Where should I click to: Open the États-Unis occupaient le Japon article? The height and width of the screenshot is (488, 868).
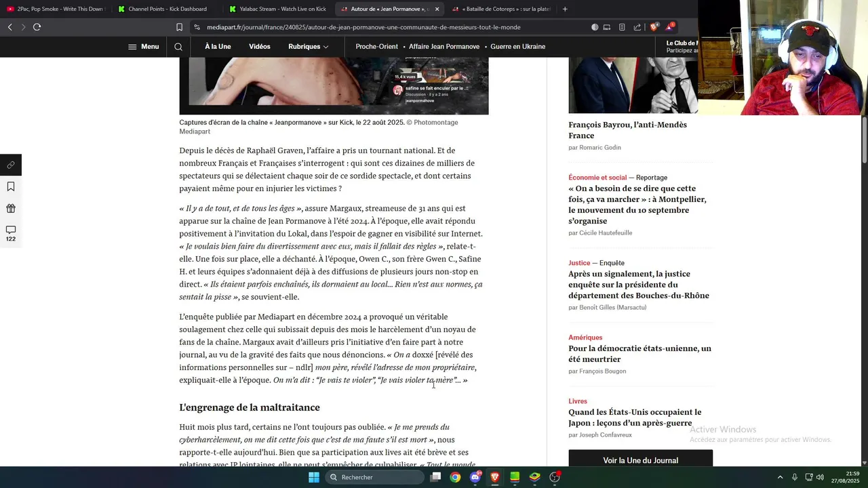635,418
